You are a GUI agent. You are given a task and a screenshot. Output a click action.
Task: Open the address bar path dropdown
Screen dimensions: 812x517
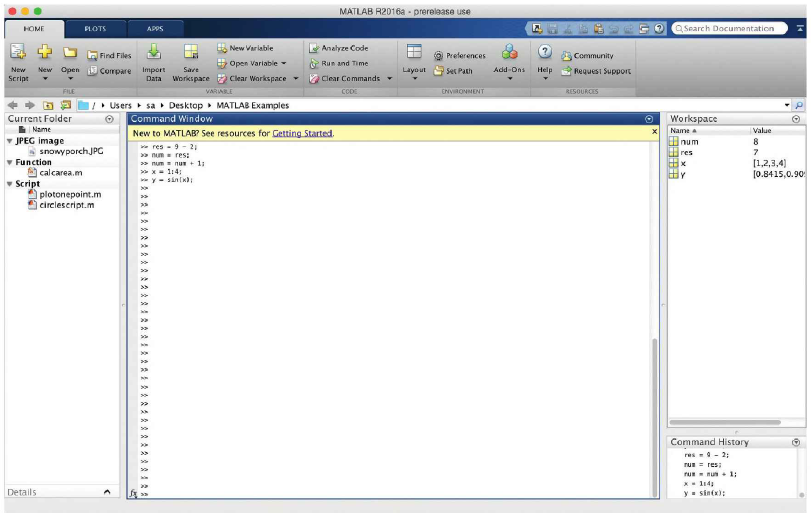[x=787, y=105]
